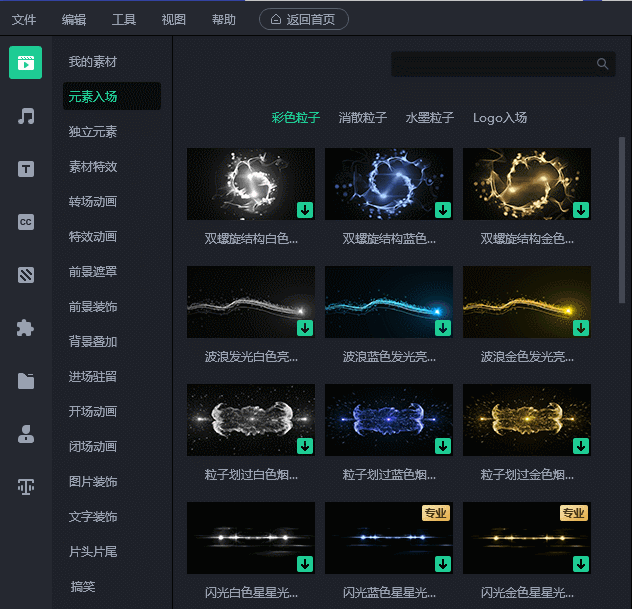
Task: Open the media library sidebar icon
Action: [x=25, y=62]
